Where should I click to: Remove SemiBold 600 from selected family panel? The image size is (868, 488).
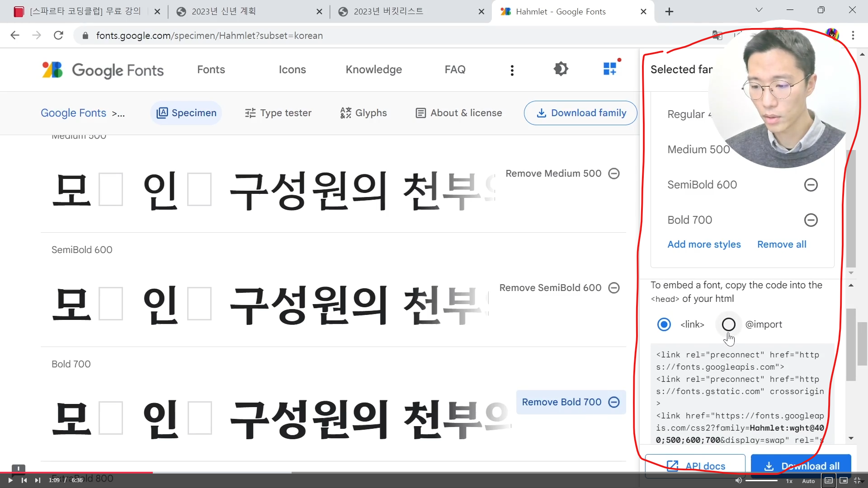click(811, 185)
